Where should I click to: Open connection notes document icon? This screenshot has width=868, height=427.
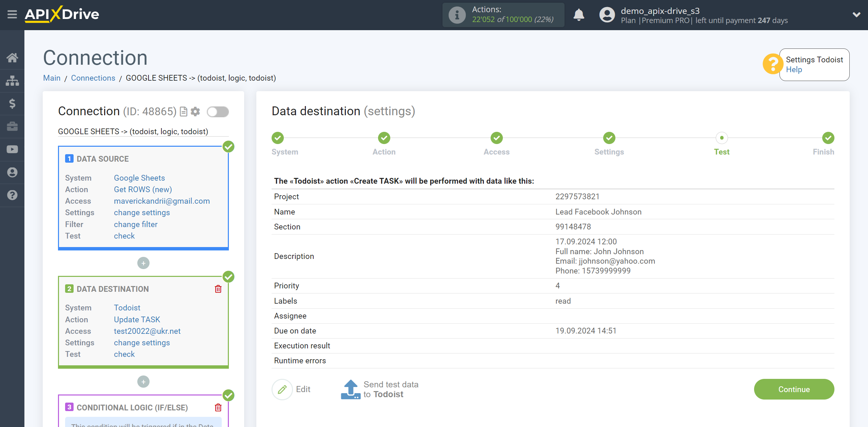(183, 111)
